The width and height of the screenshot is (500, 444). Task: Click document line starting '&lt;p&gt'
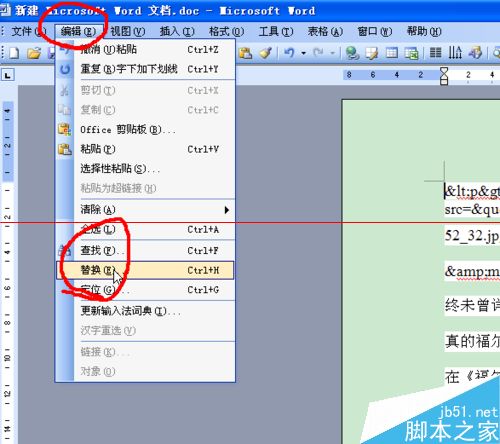point(472,192)
